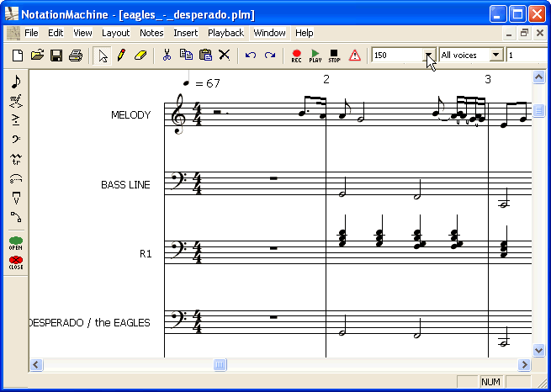Screen dimensions: 551x392
Task: Redo action with blue arrow
Action: pos(270,56)
